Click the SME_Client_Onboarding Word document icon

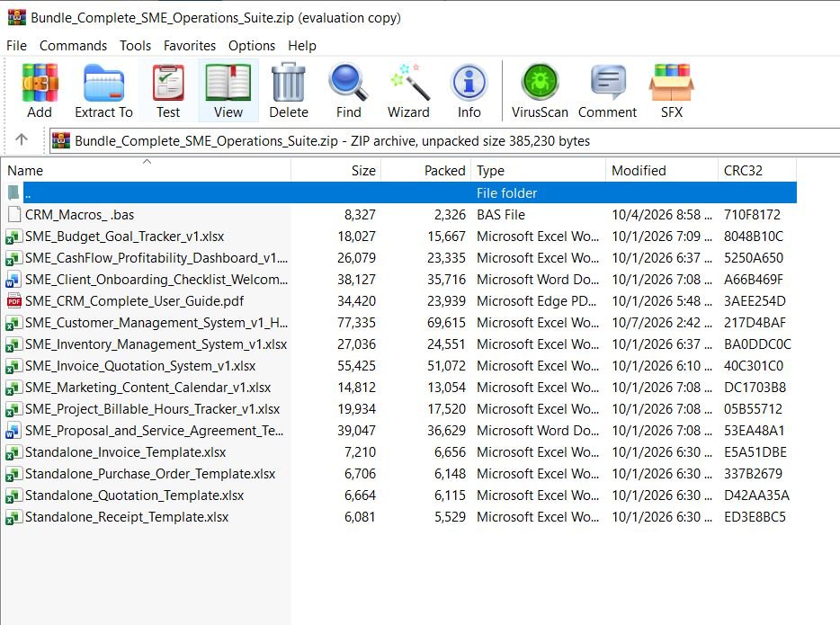(13, 280)
